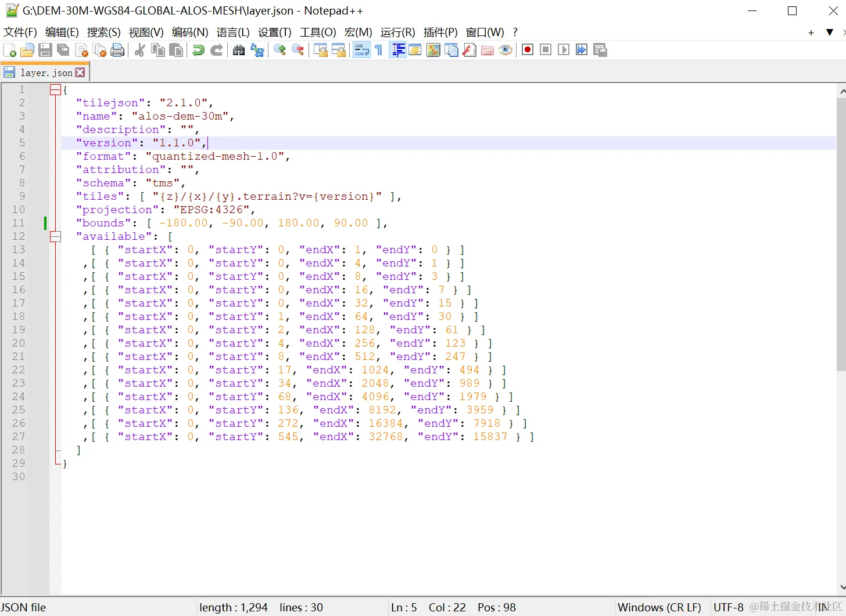The width and height of the screenshot is (846, 616).
Task: Click the Print toolbar icon
Action: pyautogui.click(x=117, y=51)
